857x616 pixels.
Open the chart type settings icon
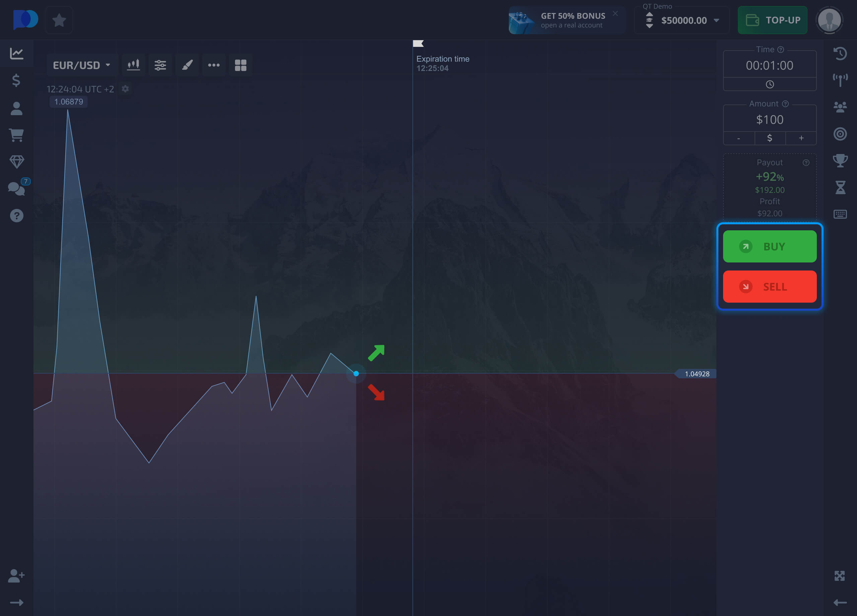133,65
